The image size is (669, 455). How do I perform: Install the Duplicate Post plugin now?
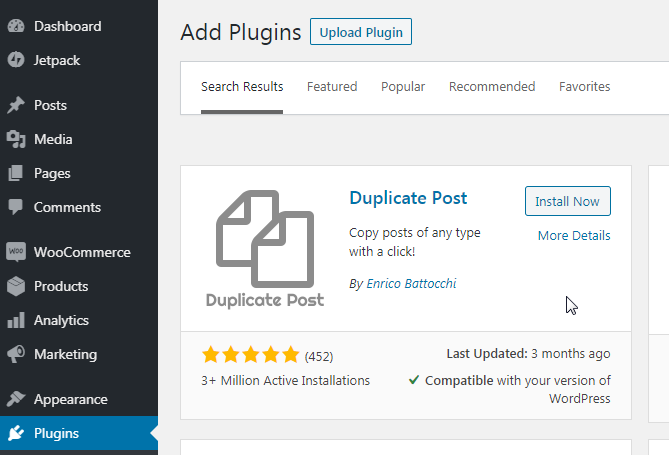click(567, 201)
